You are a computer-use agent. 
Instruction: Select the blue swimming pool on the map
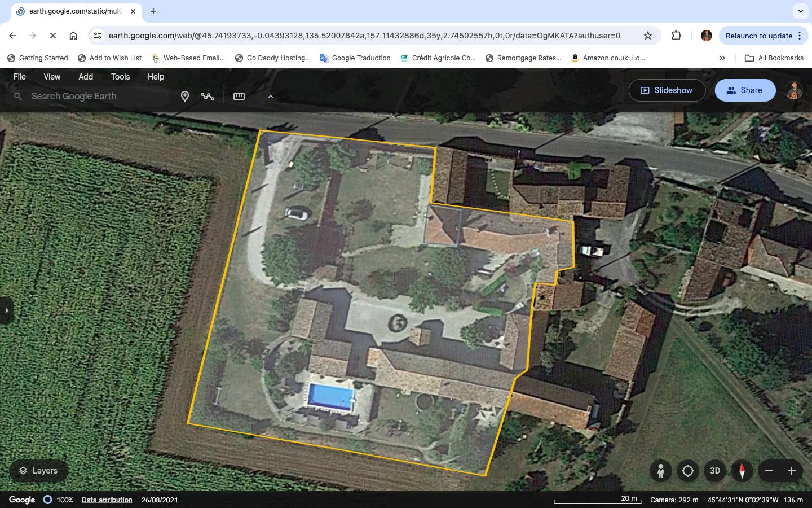(330, 397)
